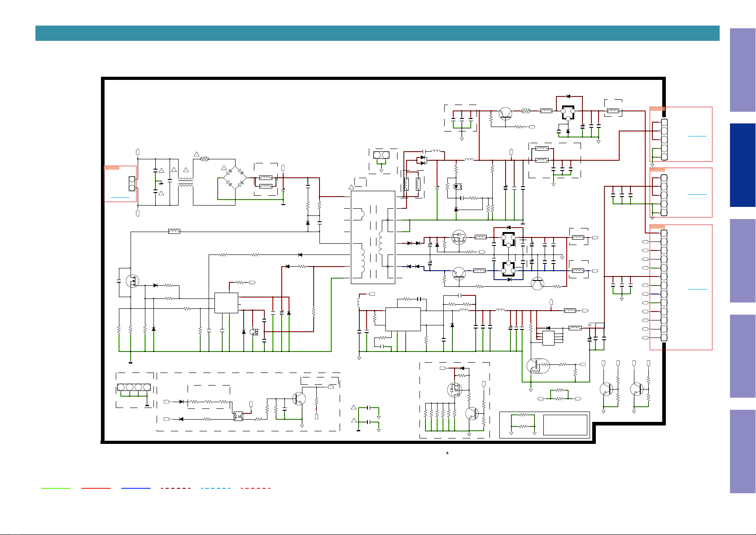Click the thirteen-pin connector strip at lower right

[664, 285]
